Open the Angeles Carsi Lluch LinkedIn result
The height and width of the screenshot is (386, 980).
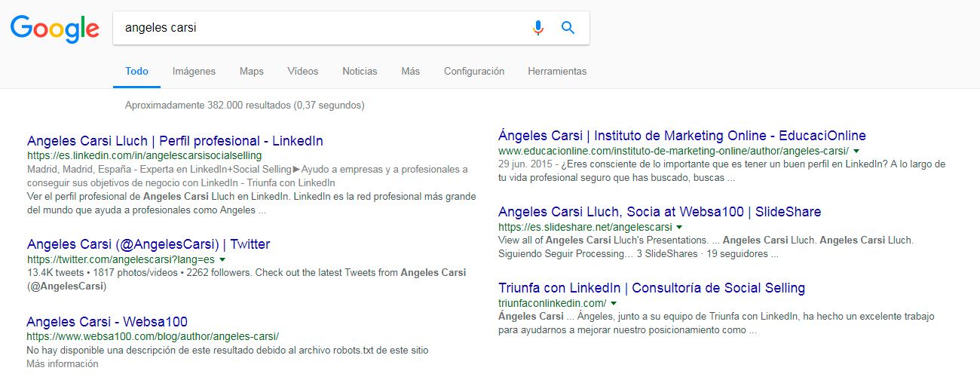[x=175, y=141]
